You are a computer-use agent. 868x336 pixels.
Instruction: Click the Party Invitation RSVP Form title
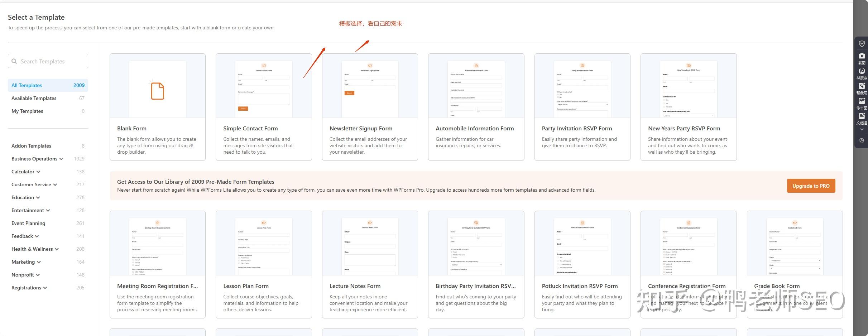click(577, 128)
